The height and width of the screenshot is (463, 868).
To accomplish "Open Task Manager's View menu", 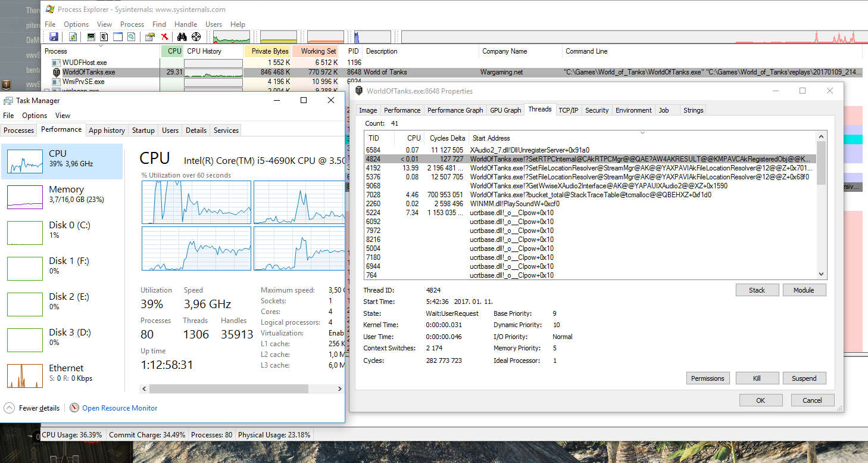I will pos(63,116).
